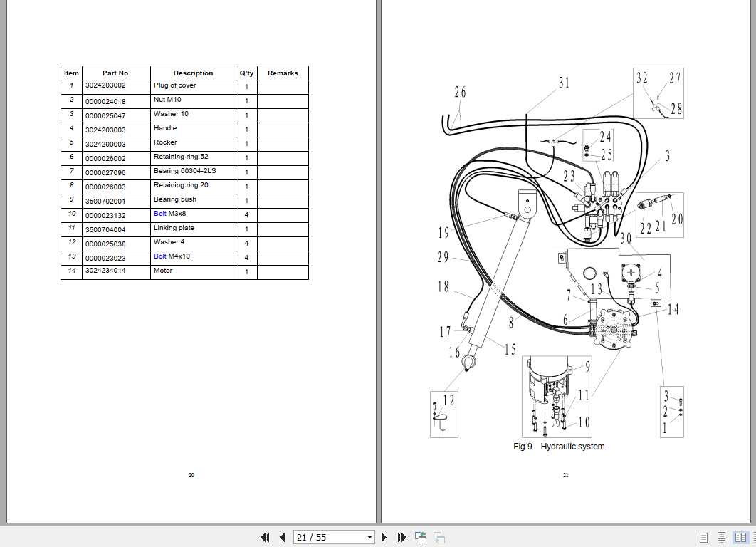This screenshot has width=756, height=547.
Task: Click the Part No. column header
Action: click(x=116, y=73)
